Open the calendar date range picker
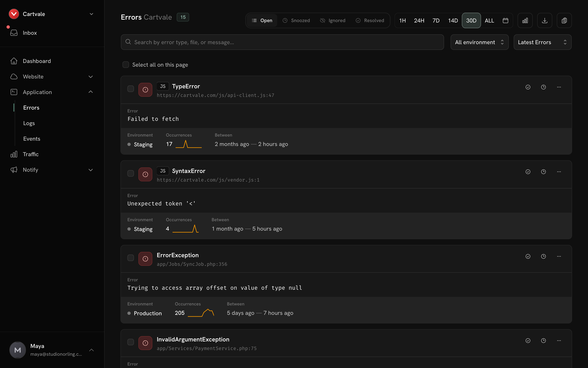This screenshot has height=368, width=588. pyautogui.click(x=505, y=20)
